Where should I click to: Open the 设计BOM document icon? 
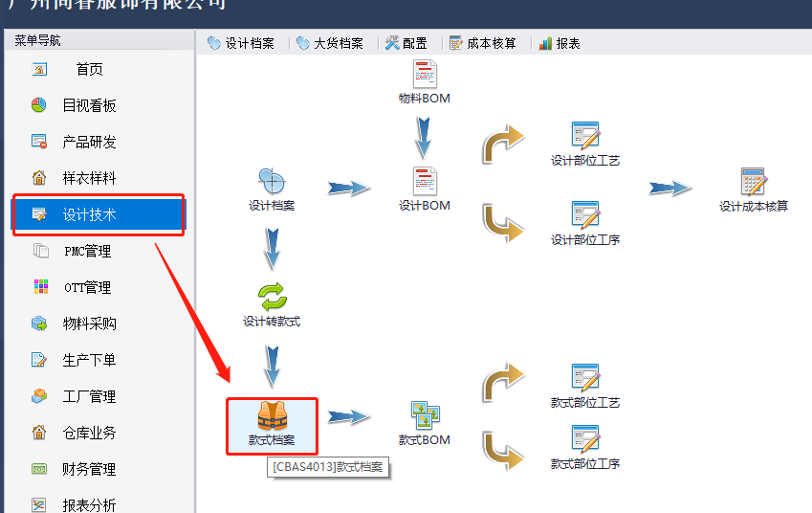(425, 181)
